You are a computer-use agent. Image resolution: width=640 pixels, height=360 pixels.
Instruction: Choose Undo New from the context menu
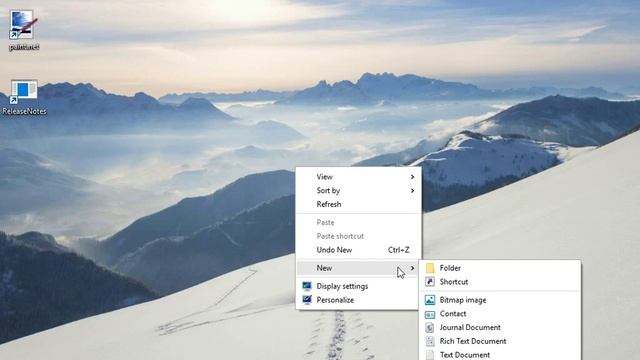pos(358,250)
